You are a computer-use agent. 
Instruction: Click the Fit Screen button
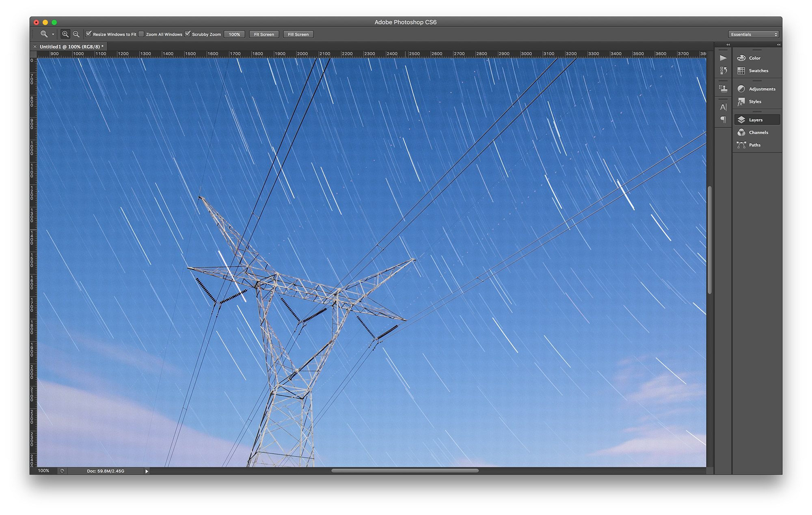(263, 34)
